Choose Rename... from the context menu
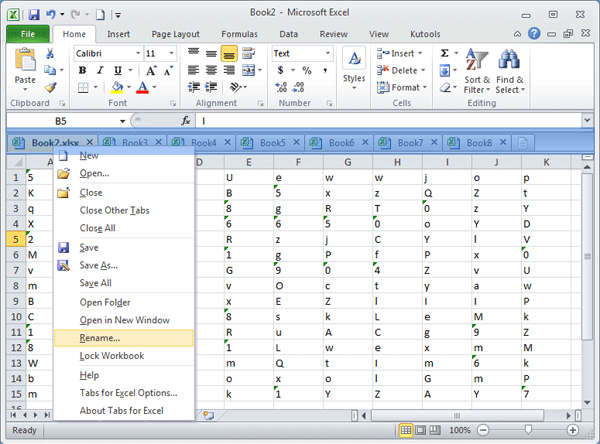This screenshot has width=600, height=444. pos(100,338)
